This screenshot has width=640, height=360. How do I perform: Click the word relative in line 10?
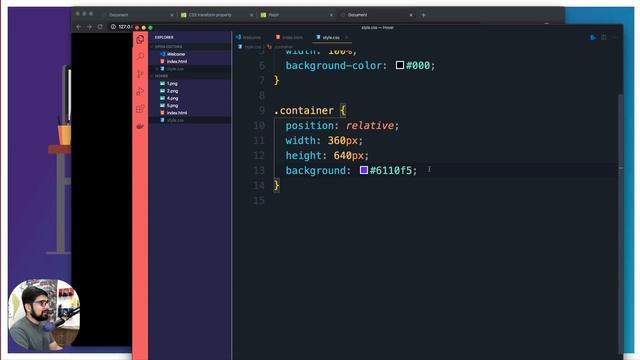(x=370, y=125)
